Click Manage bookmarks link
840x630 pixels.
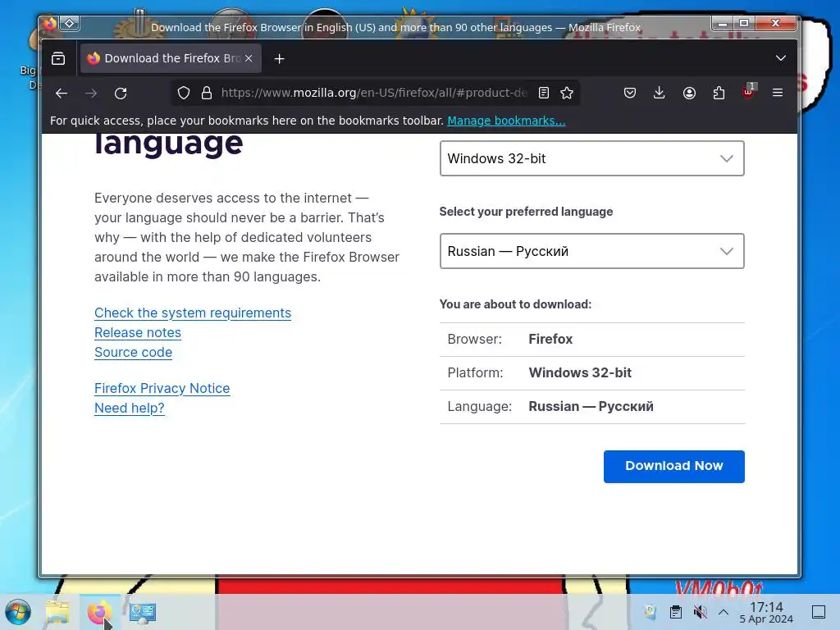pos(506,121)
